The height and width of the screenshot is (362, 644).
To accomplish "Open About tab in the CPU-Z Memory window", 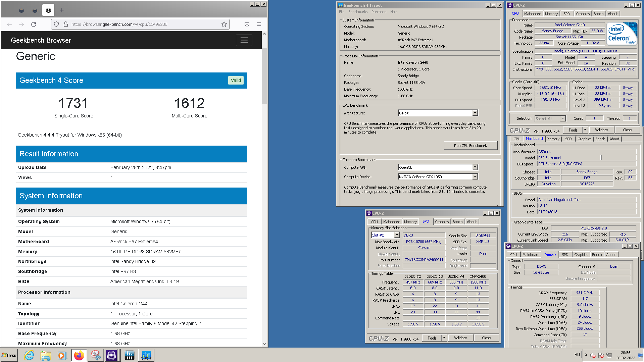I will [611, 255].
